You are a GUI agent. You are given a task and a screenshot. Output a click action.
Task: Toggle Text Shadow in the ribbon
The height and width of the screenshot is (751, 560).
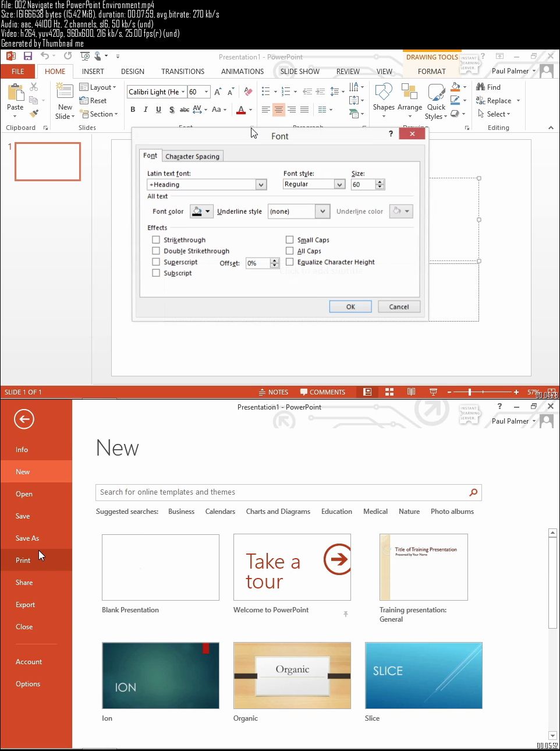[x=171, y=110]
